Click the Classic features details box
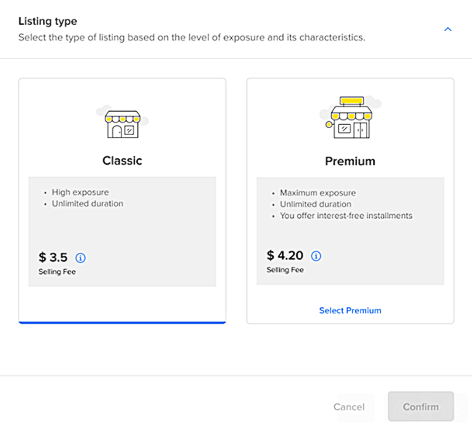The height and width of the screenshot is (435, 472). coord(122,232)
